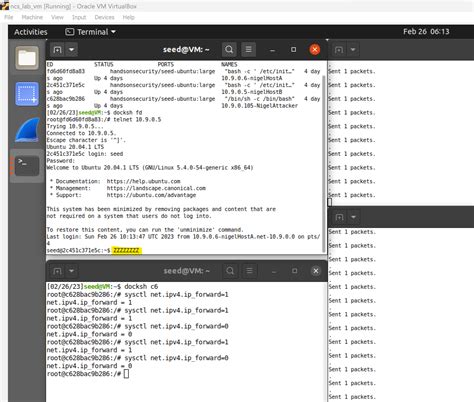
Task: Click the Feb 26 06:13 clock
Action: tap(426, 32)
